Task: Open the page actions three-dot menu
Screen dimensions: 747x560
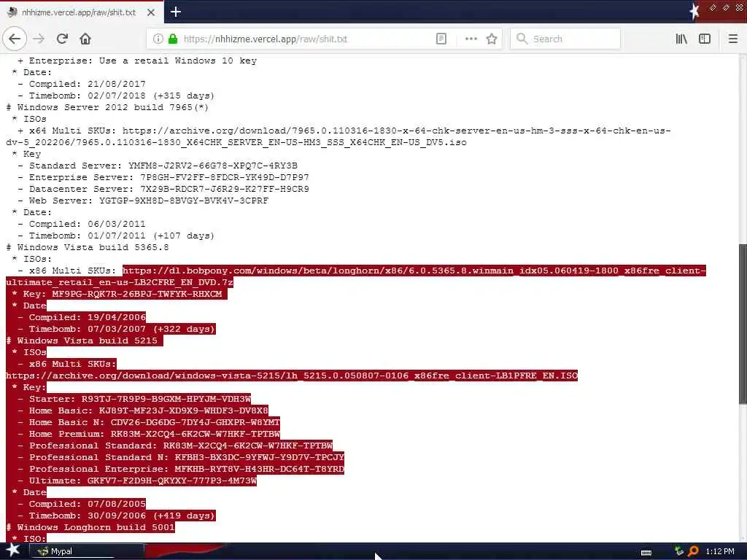Action: 471,39
